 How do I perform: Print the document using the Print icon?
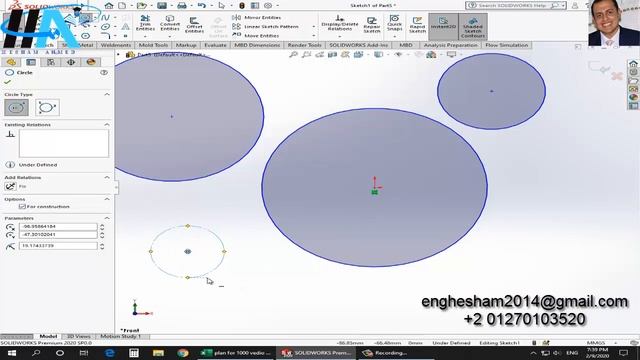click(x=182, y=5)
